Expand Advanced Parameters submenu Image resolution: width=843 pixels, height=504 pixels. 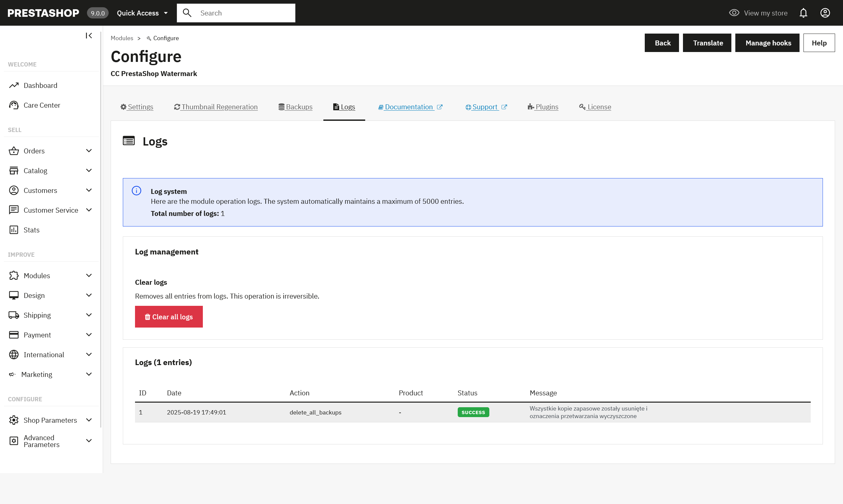click(x=89, y=441)
